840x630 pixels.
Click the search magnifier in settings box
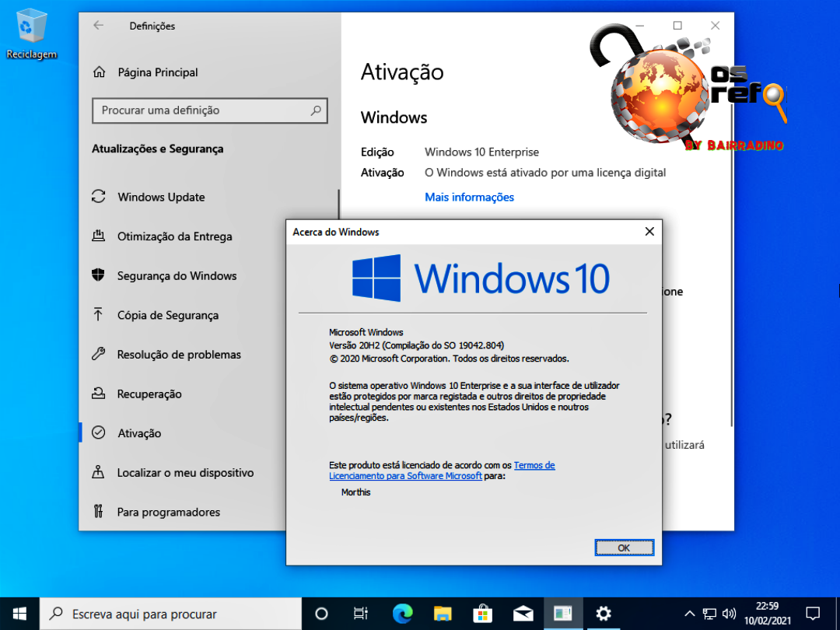pyautogui.click(x=316, y=110)
